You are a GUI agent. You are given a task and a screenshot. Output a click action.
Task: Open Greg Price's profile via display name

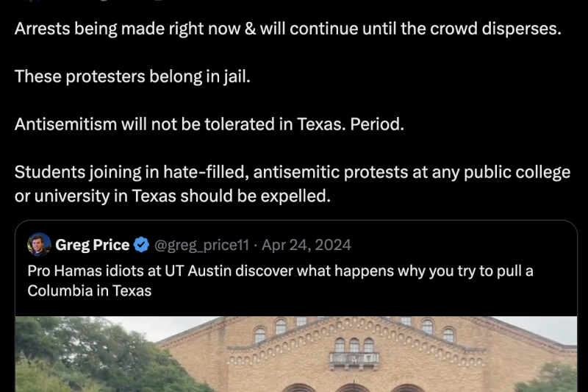click(x=93, y=245)
